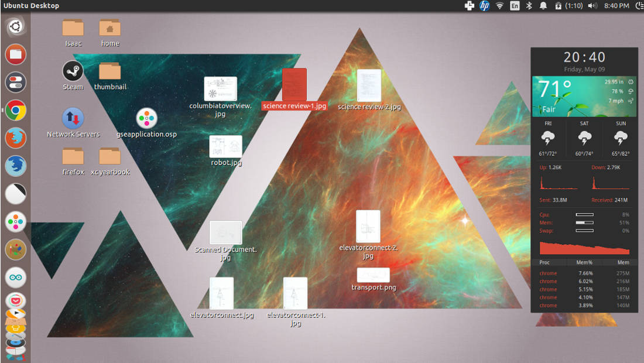
Task: Click the 8:40 PM clock
Action: point(616,6)
